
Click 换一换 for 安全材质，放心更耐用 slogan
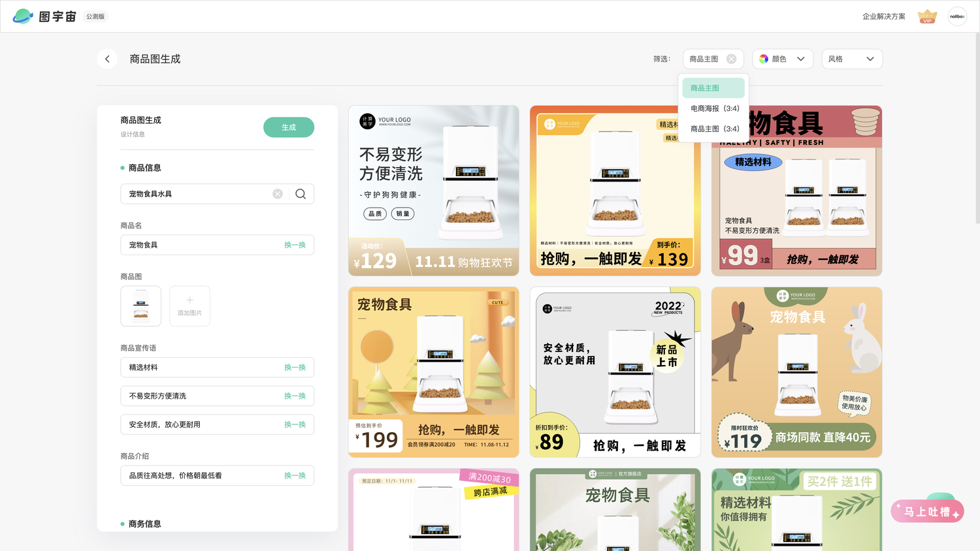coord(295,424)
